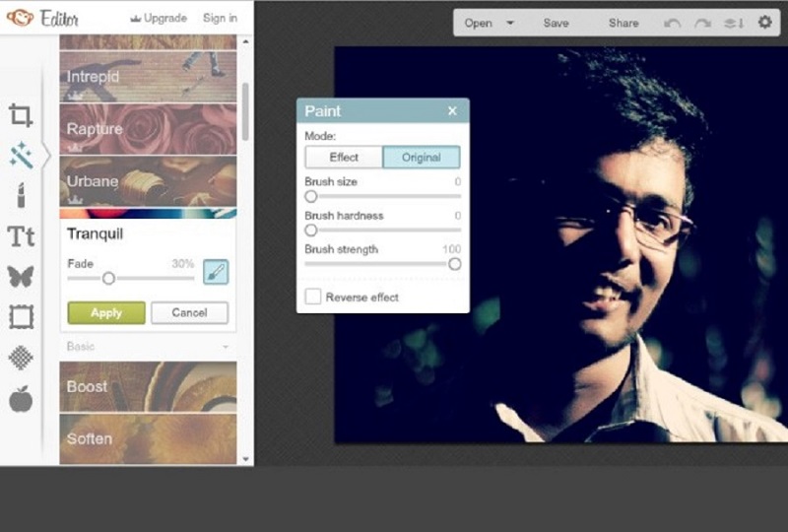Open settings gear in top toolbar

click(765, 22)
